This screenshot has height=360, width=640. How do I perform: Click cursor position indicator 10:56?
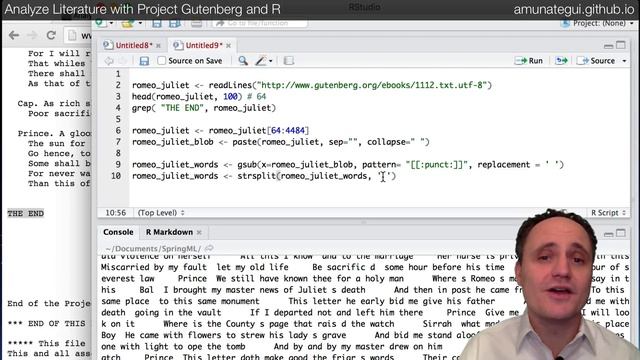116,213
